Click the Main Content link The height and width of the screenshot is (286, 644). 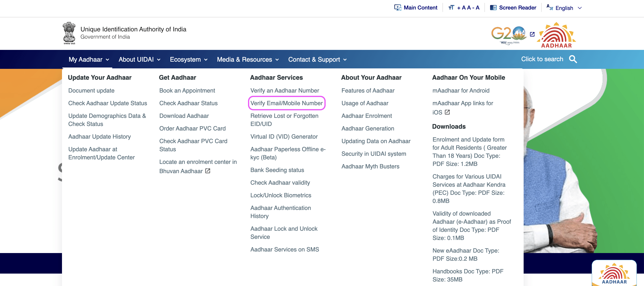point(420,7)
